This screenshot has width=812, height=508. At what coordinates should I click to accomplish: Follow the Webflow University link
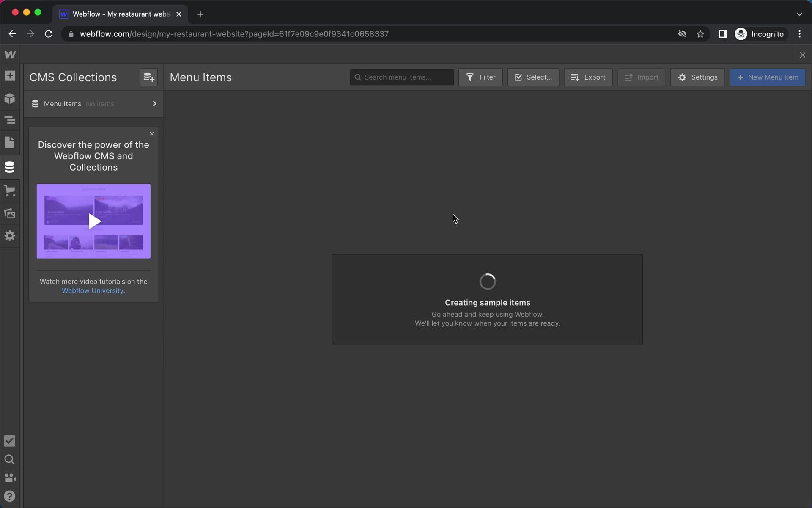(93, 291)
